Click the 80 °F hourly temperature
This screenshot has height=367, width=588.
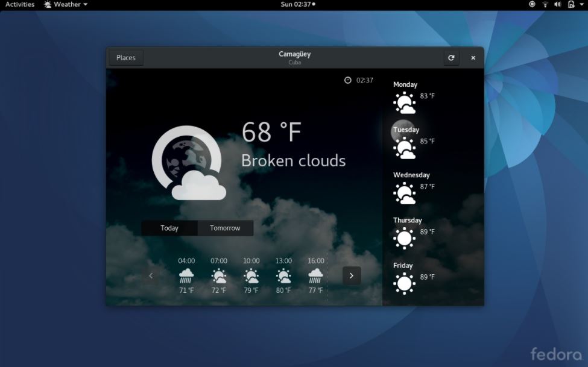point(283,290)
